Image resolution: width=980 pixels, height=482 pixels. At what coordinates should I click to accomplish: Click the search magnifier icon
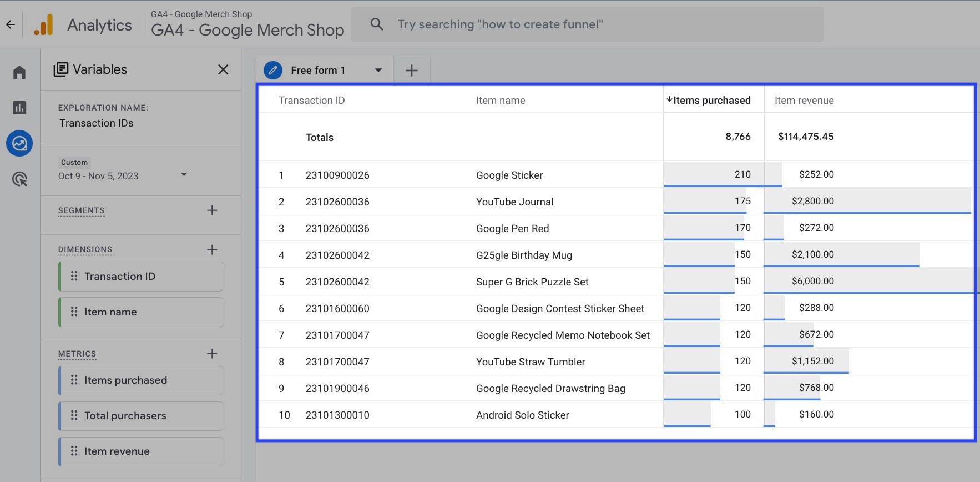[x=377, y=24]
